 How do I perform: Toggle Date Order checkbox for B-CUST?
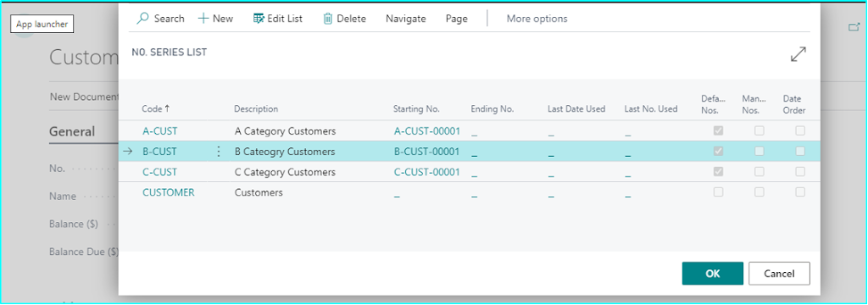coord(800,151)
